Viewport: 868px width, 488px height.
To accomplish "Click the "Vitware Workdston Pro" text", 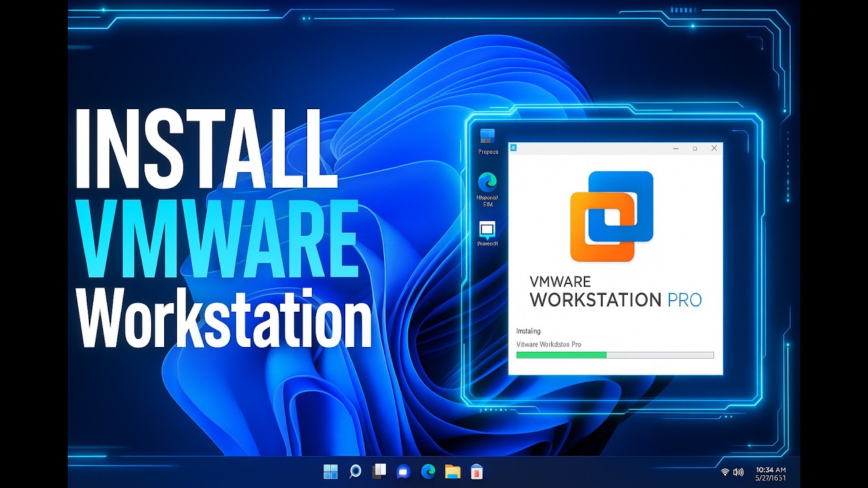I will (549, 344).
